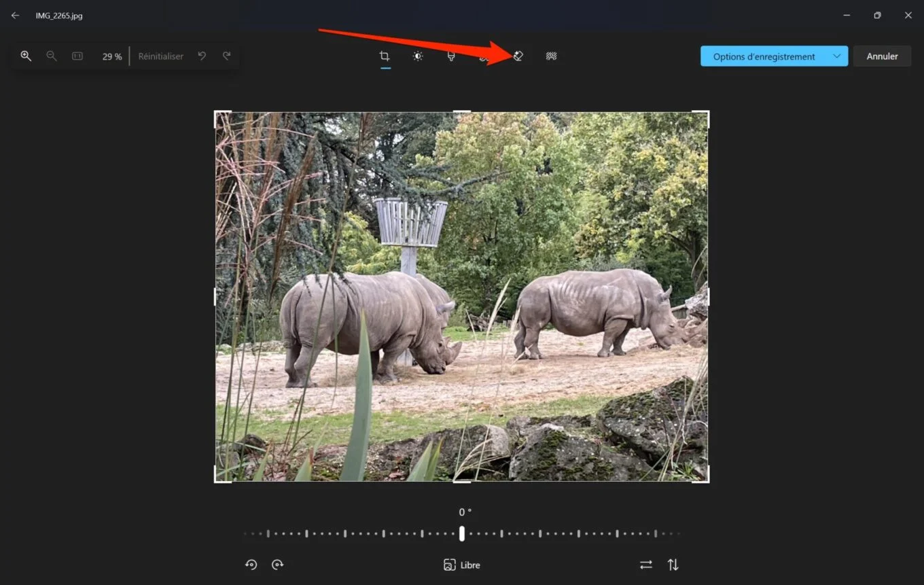The image size is (924, 585).
Task: Click the top edge middle crop handle
Action: point(462,111)
